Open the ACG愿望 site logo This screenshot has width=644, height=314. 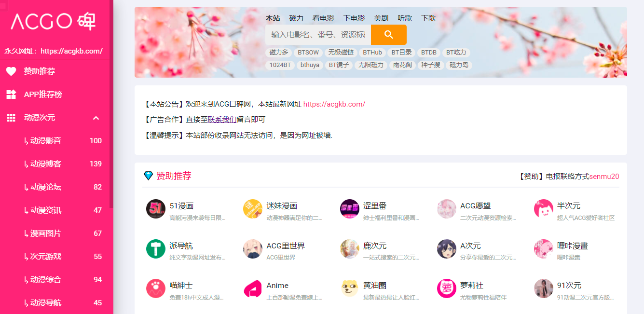tap(447, 209)
